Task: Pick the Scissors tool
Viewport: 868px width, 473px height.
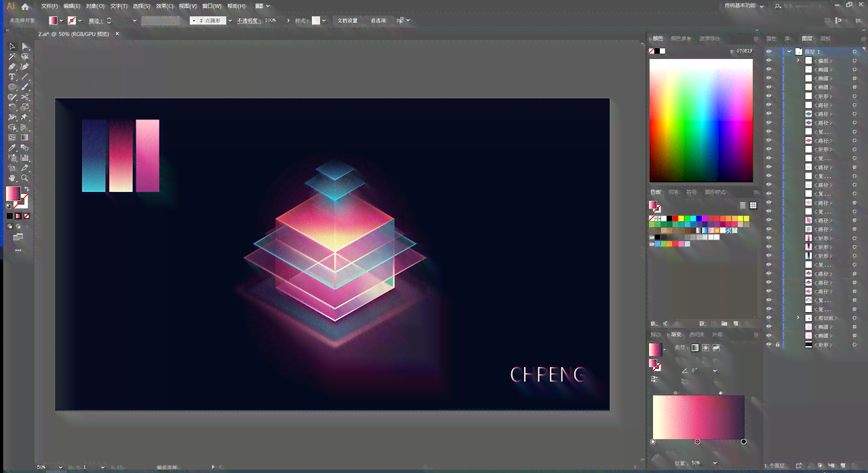Action: pos(25,97)
